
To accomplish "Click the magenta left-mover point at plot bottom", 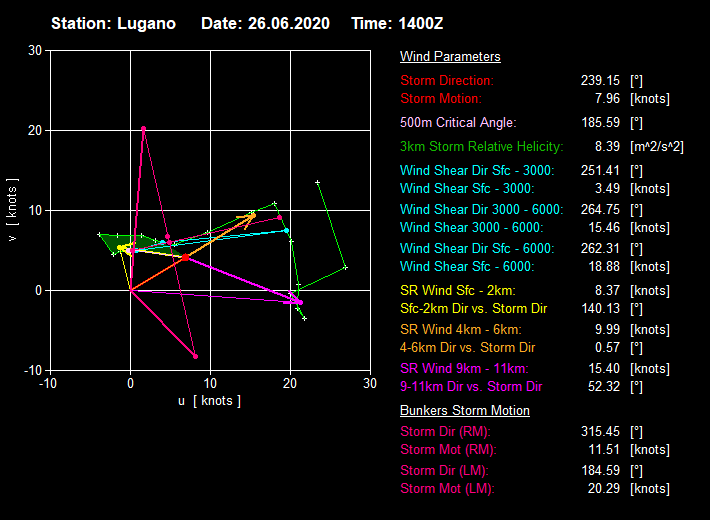I will coord(196,356).
